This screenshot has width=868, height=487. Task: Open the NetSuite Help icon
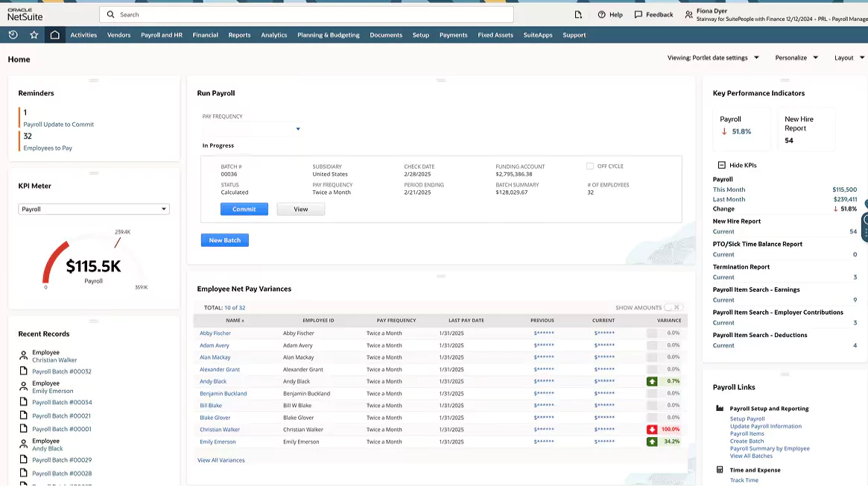602,14
